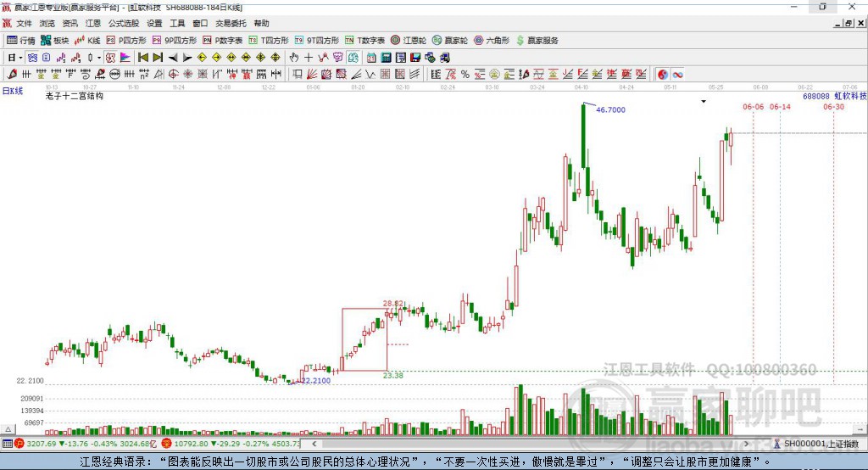Viewport: 868px width, 470px height.
Task: Select the Gann fan lines tool
Action: (x=312, y=75)
